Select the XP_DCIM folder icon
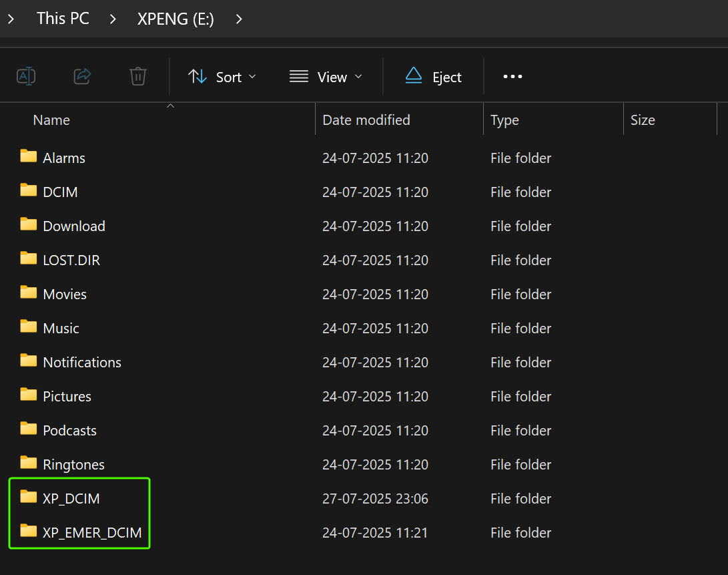Viewport: 728px width, 575px height. click(x=29, y=497)
